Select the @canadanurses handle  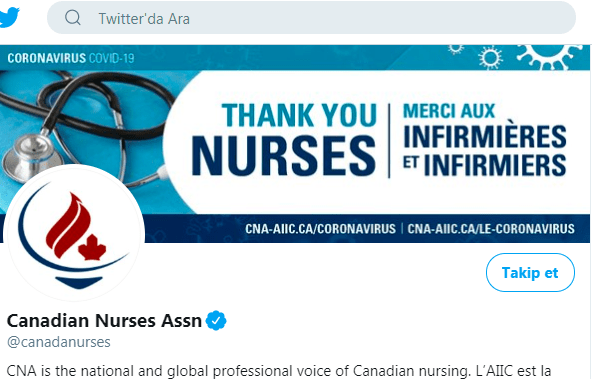(59, 342)
